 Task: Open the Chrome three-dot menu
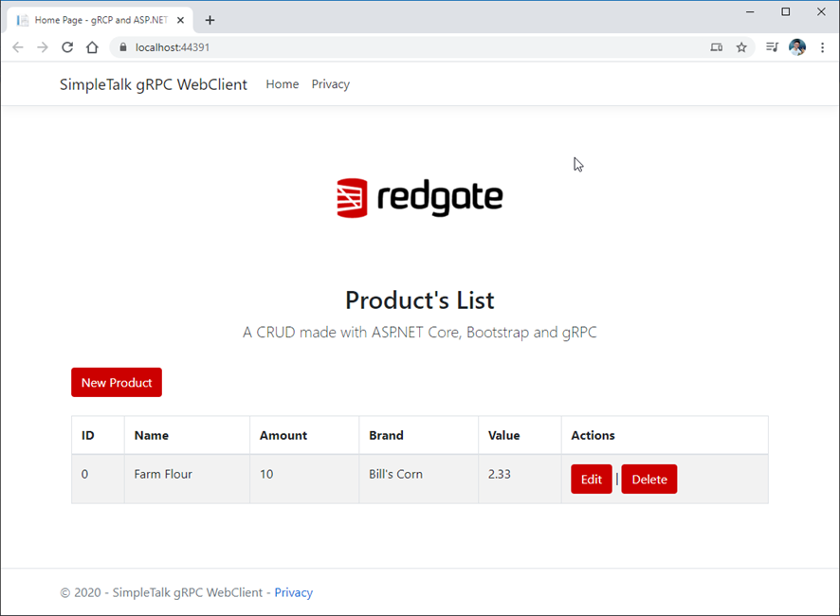[822, 47]
